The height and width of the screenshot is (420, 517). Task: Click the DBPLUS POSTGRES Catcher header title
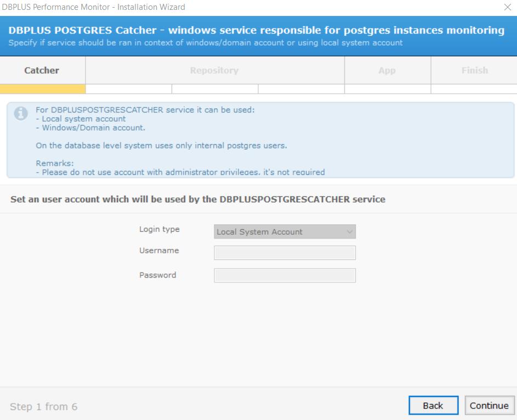[x=256, y=30]
